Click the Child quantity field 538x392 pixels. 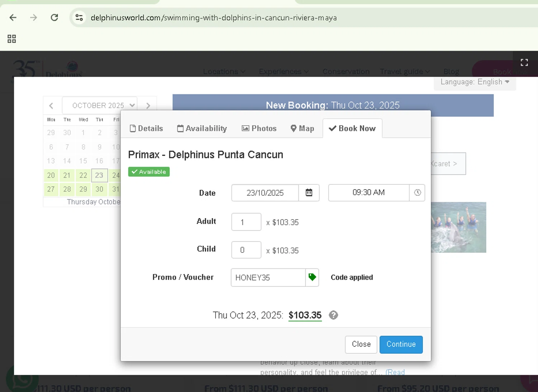click(x=246, y=250)
